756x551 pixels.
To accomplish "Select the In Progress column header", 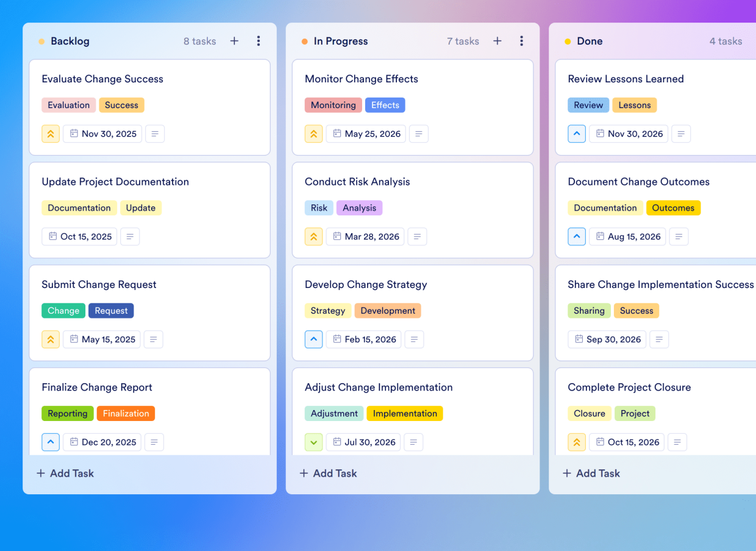I will coord(341,41).
